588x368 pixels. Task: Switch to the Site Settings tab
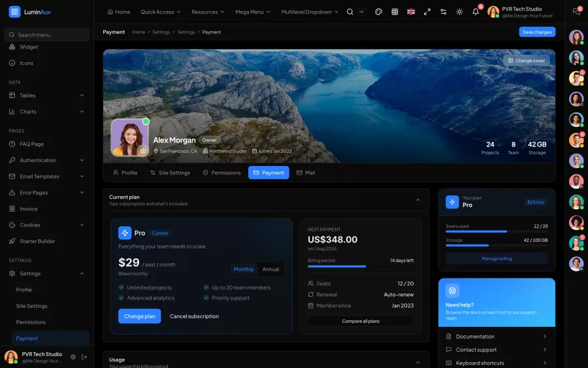(171, 173)
